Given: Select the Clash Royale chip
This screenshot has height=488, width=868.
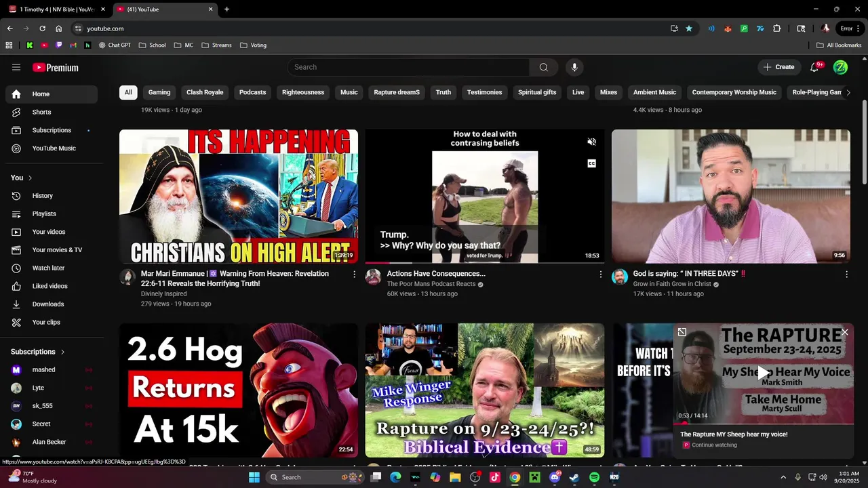Looking at the screenshot, I should pos(205,92).
